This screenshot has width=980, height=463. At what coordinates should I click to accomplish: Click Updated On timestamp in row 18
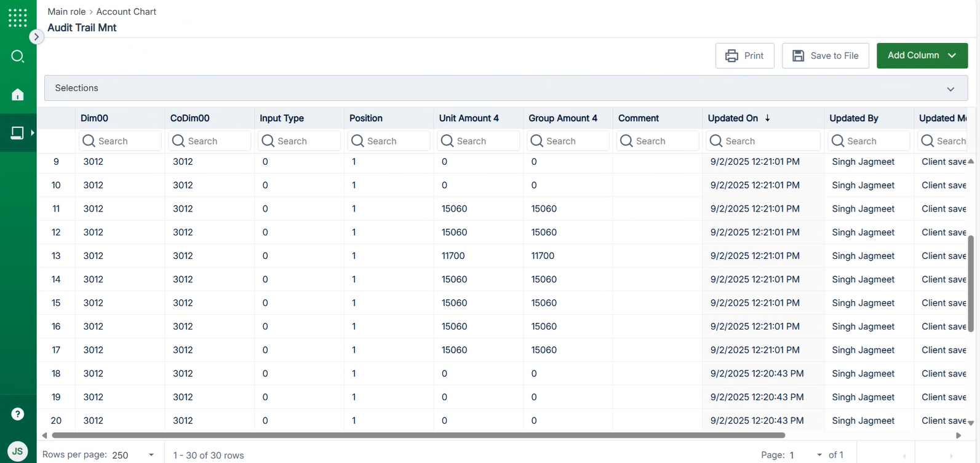(757, 374)
